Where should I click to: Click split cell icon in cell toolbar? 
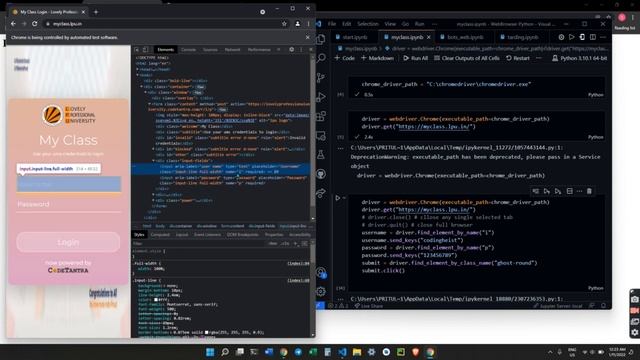pyautogui.click(x=569, y=191)
